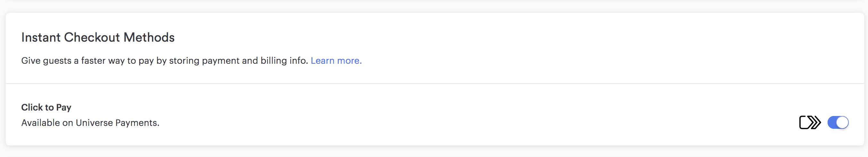The width and height of the screenshot is (868, 157).
Task: Switch off Click to Pay instant checkout
Action: [x=838, y=122]
